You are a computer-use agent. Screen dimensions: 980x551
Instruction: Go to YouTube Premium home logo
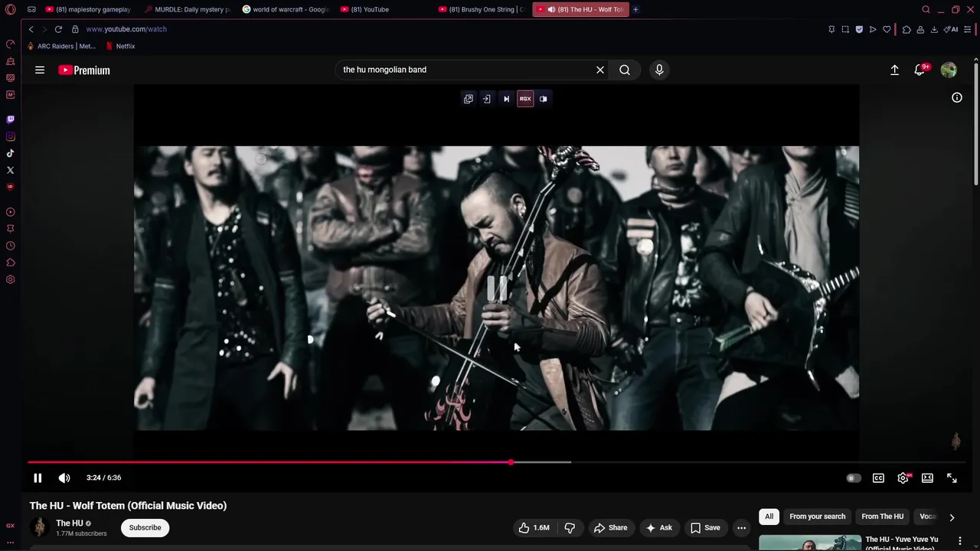tap(84, 70)
